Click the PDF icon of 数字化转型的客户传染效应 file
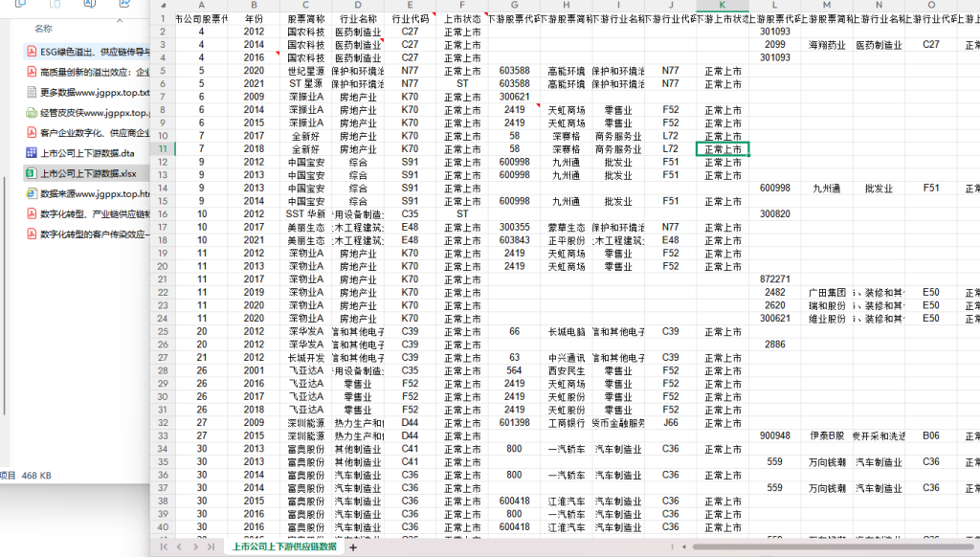980x557 pixels. pyautogui.click(x=32, y=234)
